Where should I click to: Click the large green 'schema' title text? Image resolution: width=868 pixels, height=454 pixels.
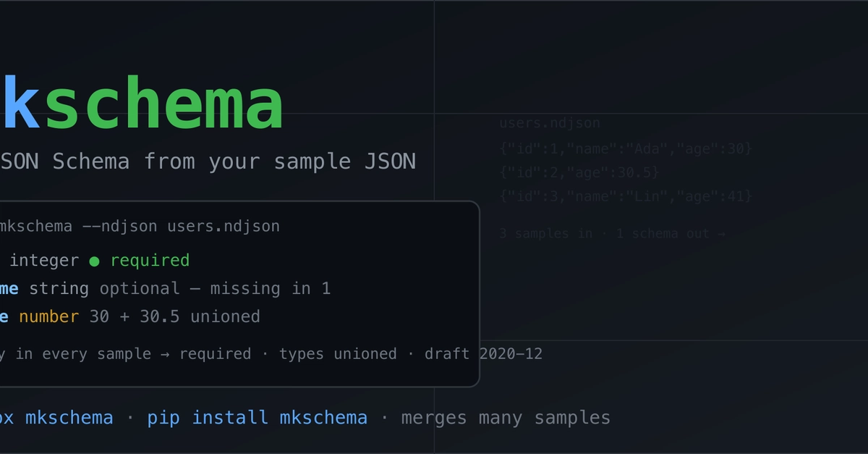coord(164,104)
